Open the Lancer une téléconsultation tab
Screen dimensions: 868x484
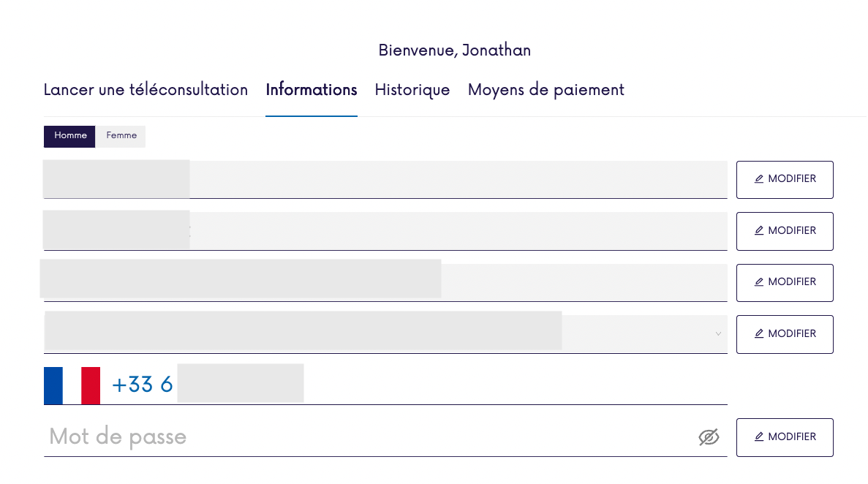point(146,90)
